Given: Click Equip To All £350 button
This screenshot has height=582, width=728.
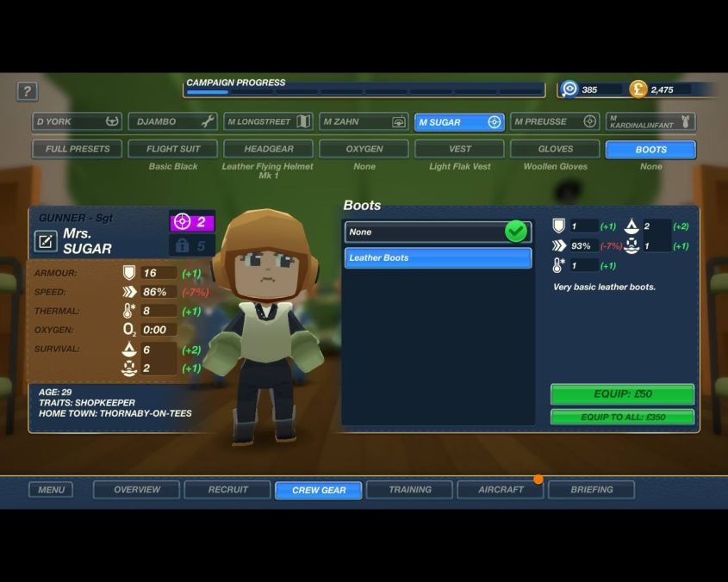Looking at the screenshot, I should pyautogui.click(x=623, y=417).
